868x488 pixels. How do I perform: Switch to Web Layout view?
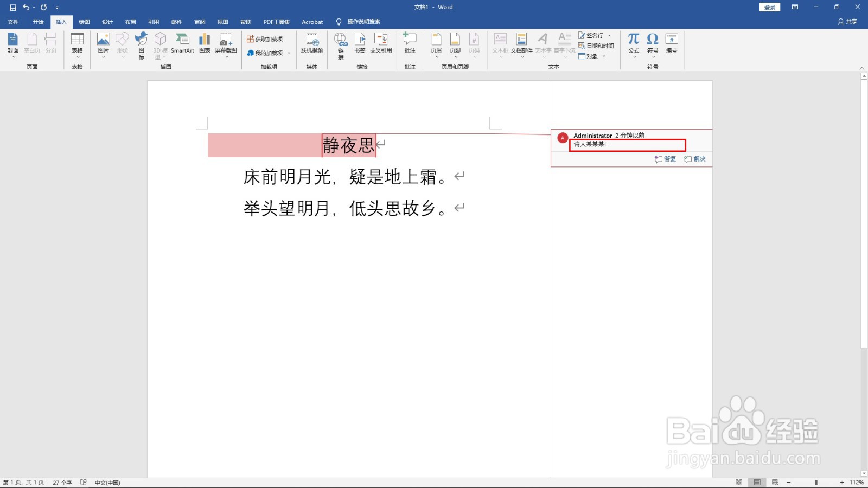pos(775,482)
